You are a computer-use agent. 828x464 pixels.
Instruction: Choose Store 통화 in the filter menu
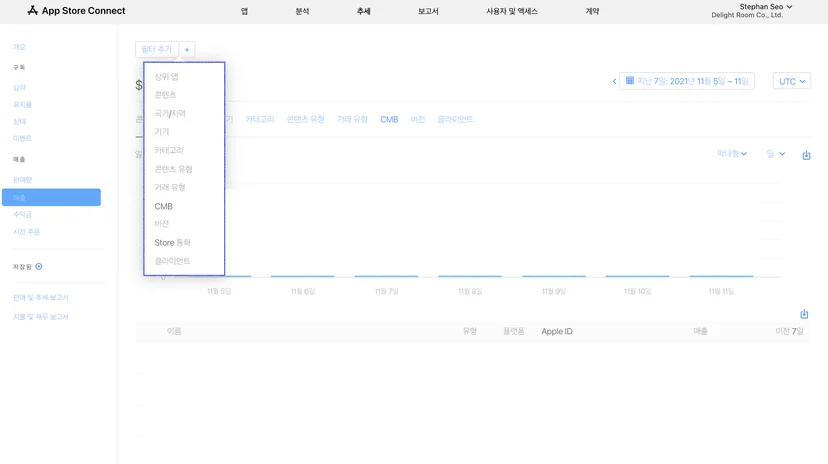172,242
